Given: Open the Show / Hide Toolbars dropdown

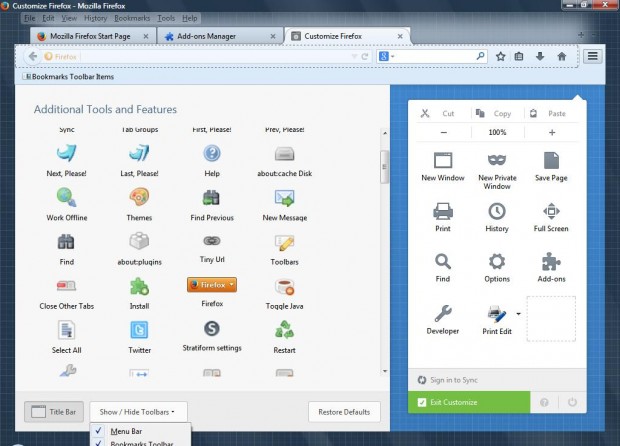Looking at the screenshot, I should [x=138, y=412].
